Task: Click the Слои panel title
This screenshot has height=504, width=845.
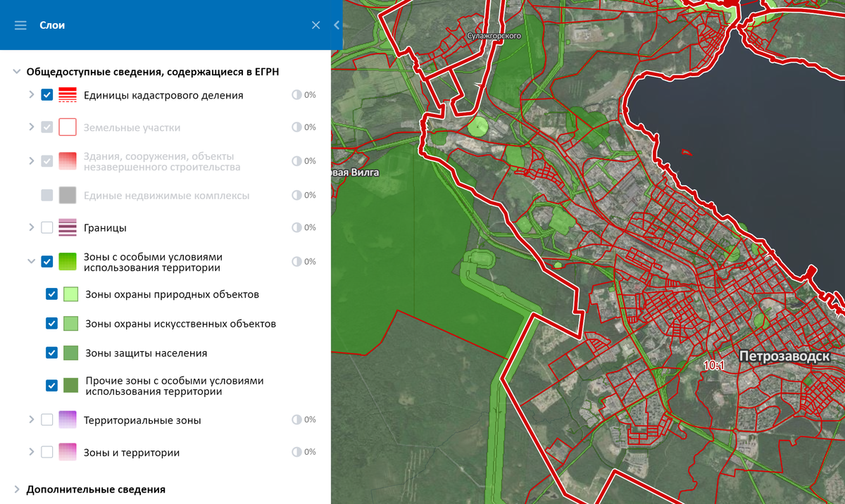Action: (52, 25)
